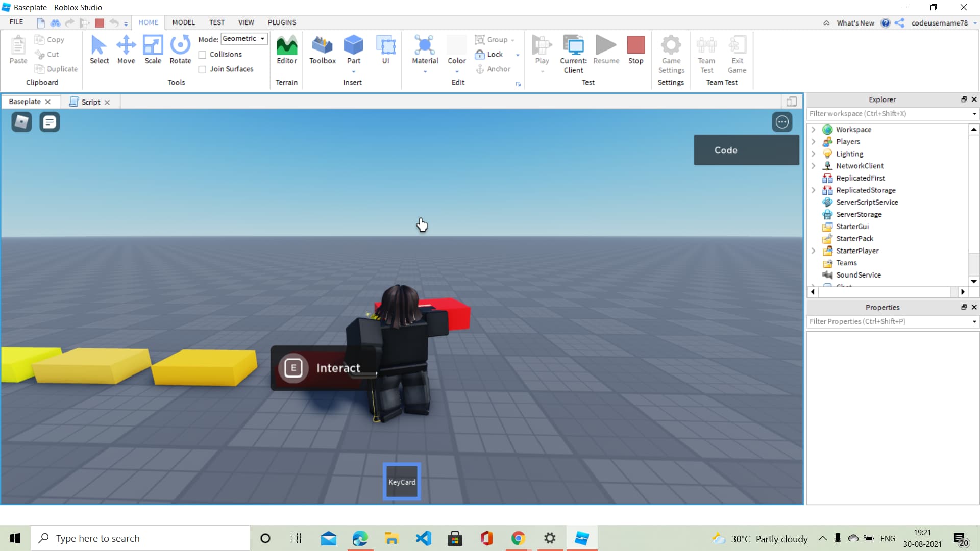Open the Terrain Editor
The image size is (980, 551).
point(286,49)
